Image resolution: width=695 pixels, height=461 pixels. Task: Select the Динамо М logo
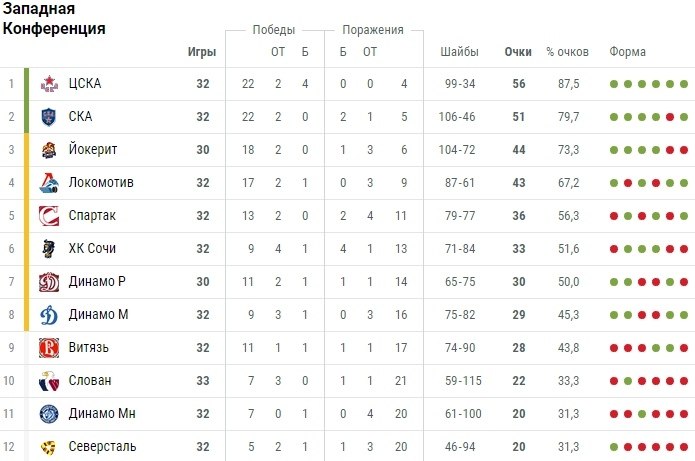tap(49, 315)
